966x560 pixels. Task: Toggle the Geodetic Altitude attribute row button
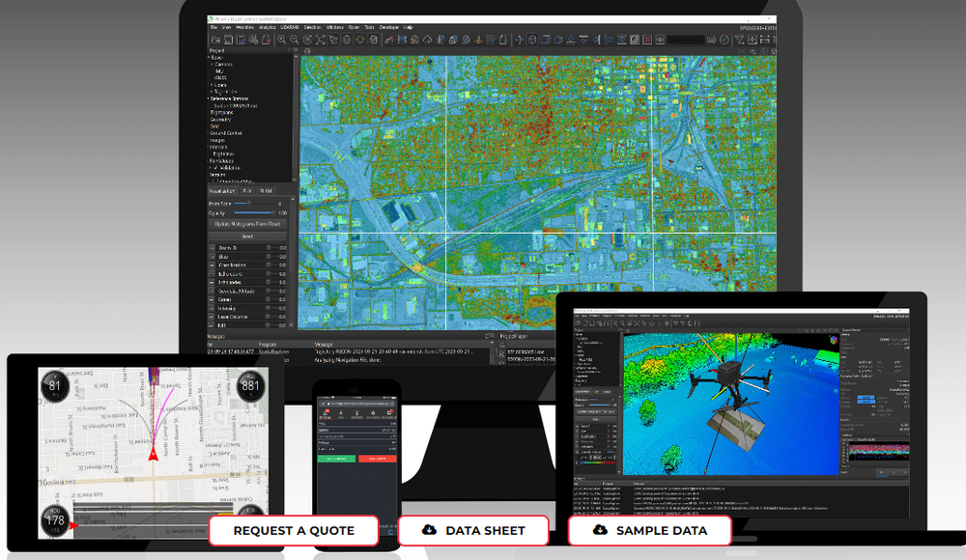[213, 291]
